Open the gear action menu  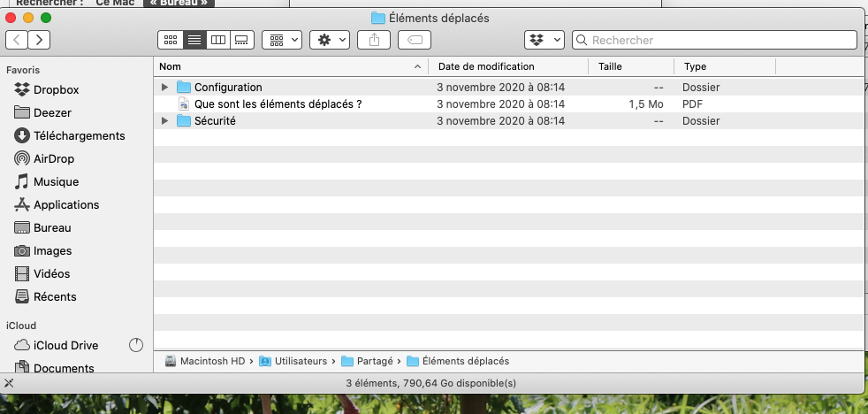[x=330, y=40]
